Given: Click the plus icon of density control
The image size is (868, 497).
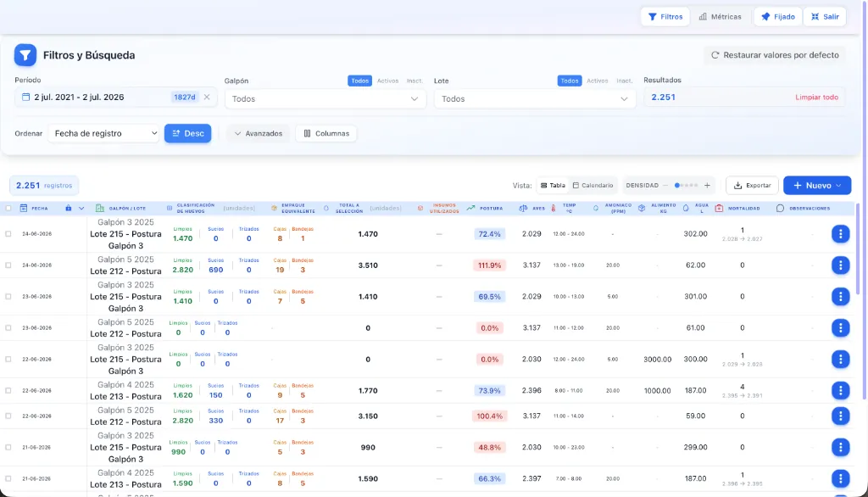Looking at the screenshot, I should tap(707, 186).
